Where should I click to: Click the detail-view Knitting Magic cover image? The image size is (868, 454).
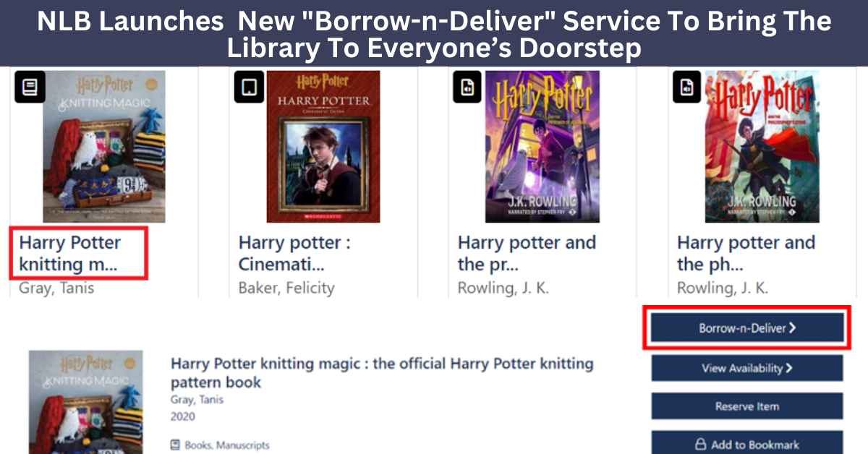pyautogui.click(x=85, y=402)
